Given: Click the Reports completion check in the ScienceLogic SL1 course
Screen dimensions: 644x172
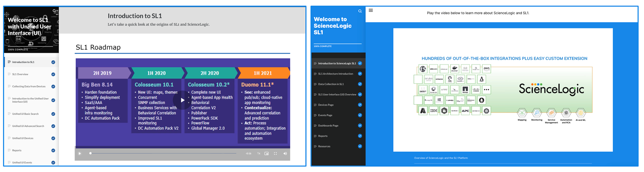Looking at the screenshot, I should [x=360, y=136].
